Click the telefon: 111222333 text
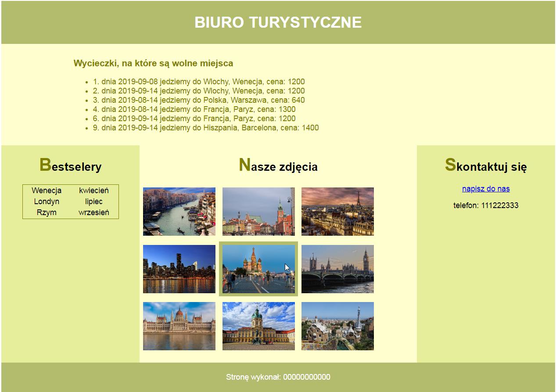Image resolution: width=556 pixels, height=392 pixels. pyautogui.click(x=486, y=205)
